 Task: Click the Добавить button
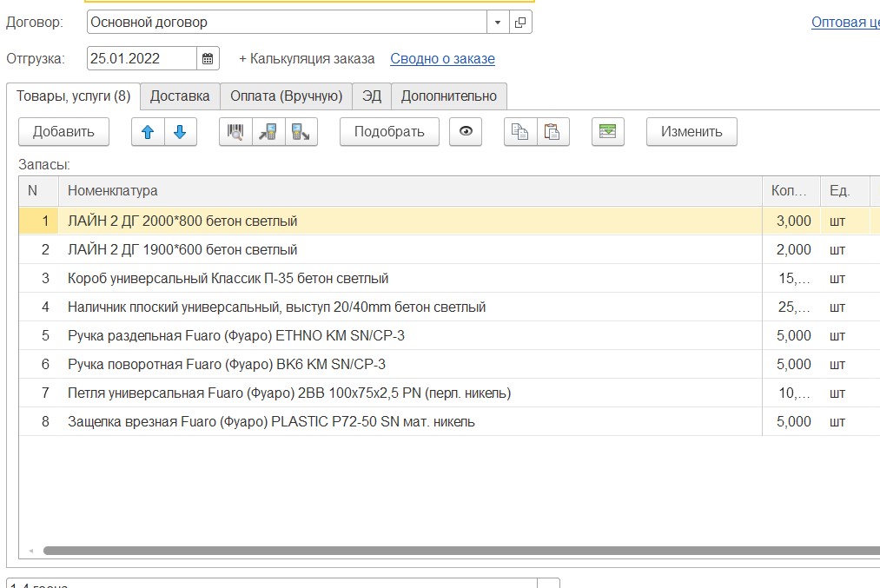(x=63, y=131)
